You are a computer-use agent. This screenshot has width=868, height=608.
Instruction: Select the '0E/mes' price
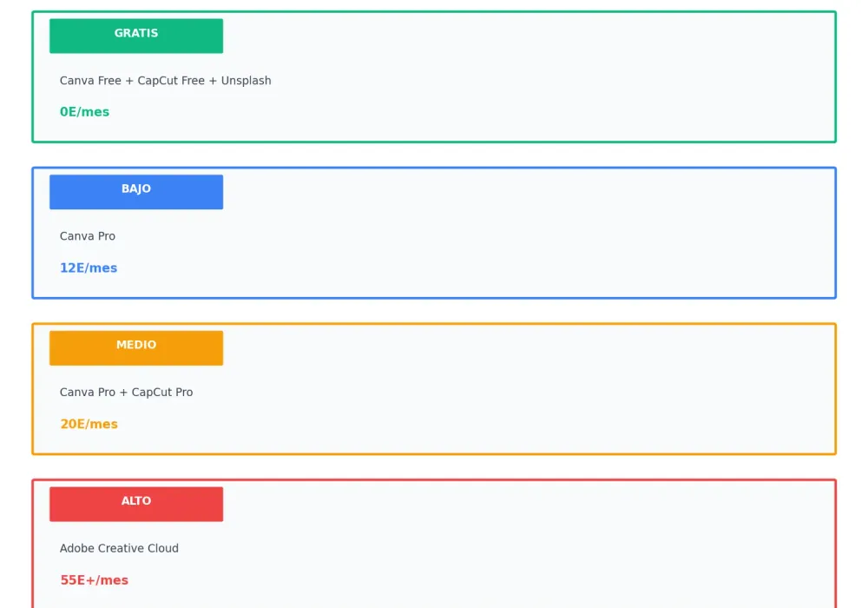click(85, 112)
